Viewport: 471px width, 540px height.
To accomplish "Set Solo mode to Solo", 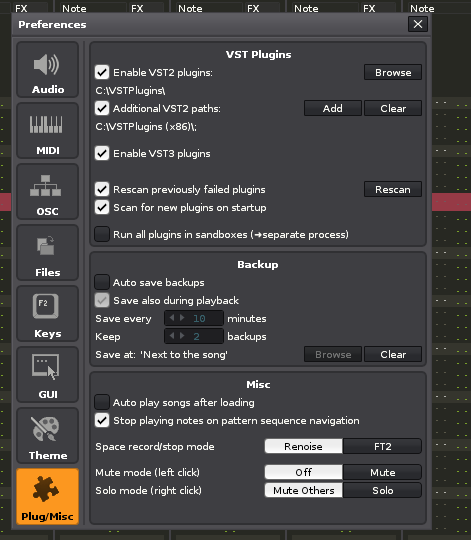I will (382, 490).
